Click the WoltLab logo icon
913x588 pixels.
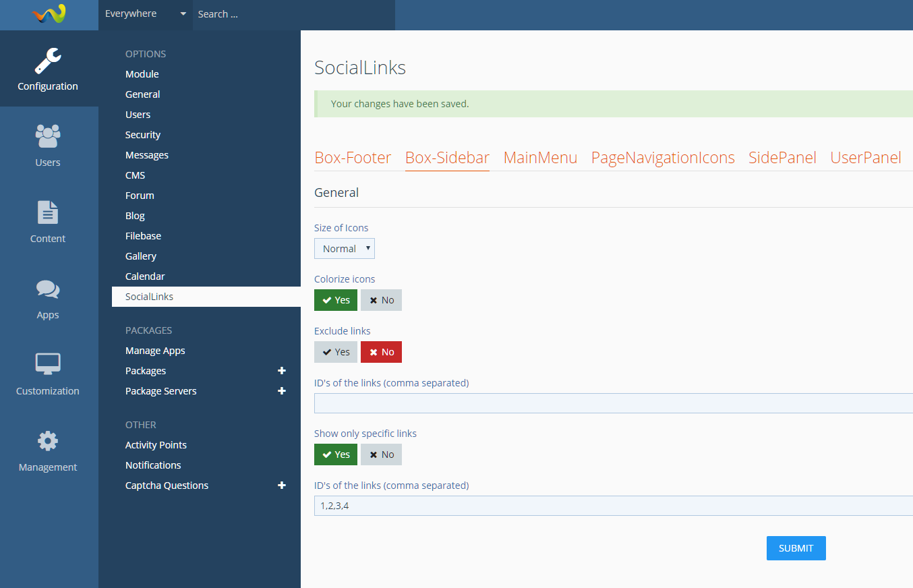coord(49,13)
